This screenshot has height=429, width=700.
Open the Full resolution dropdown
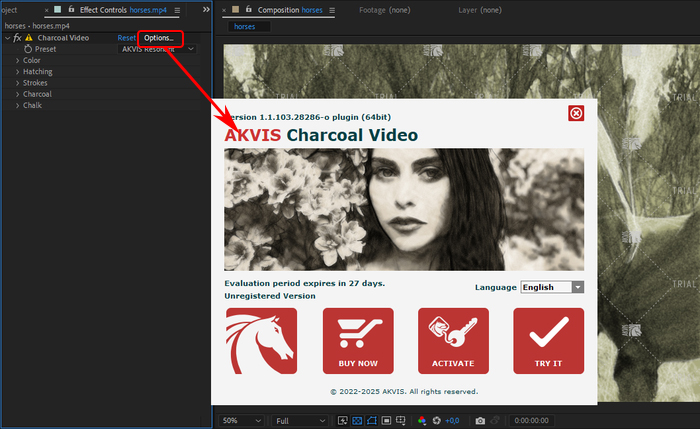click(300, 421)
